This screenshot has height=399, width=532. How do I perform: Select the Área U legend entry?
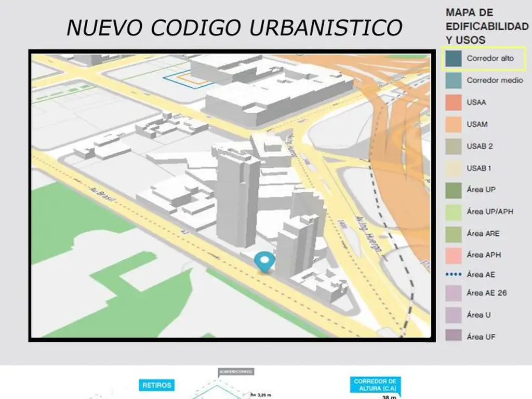coord(478,315)
